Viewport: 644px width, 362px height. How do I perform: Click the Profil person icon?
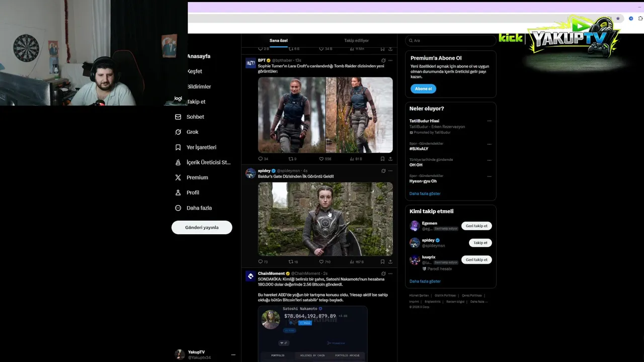tap(178, 193)
